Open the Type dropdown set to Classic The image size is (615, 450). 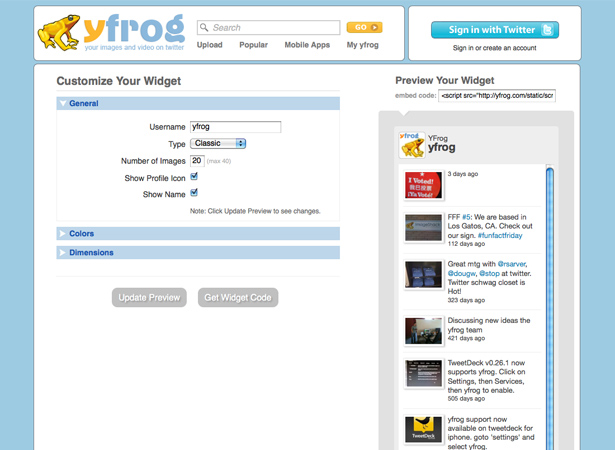click(x=218, y=143)
